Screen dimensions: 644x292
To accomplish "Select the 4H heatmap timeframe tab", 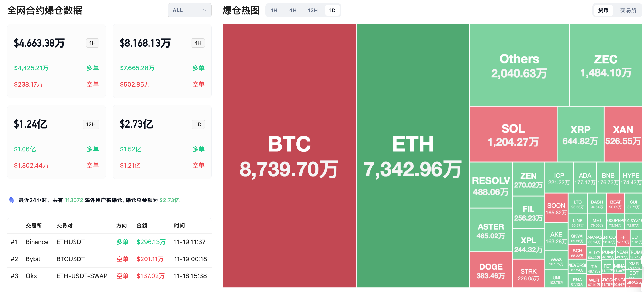I will [293, 10].
